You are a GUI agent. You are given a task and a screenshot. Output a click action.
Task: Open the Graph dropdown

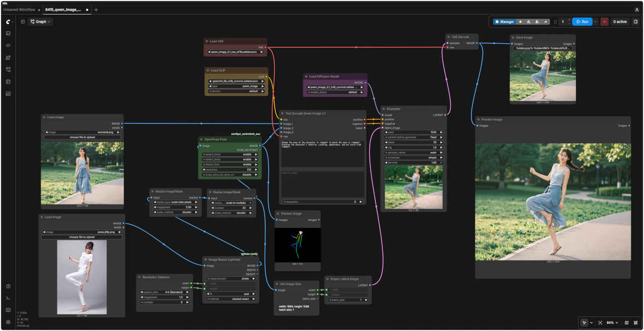point(41,22)
